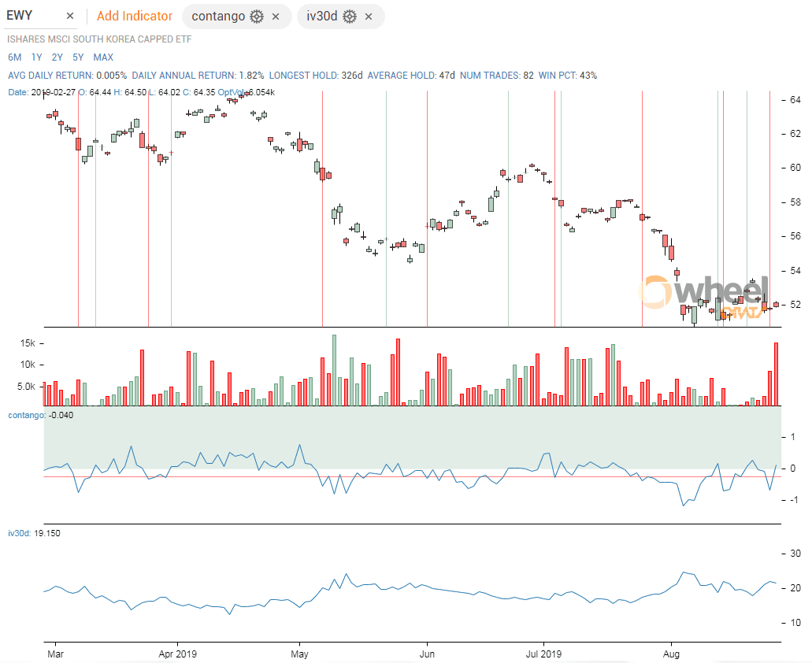Click the Mar axis label
Screen dimensions: 812x663
(55, 654)
